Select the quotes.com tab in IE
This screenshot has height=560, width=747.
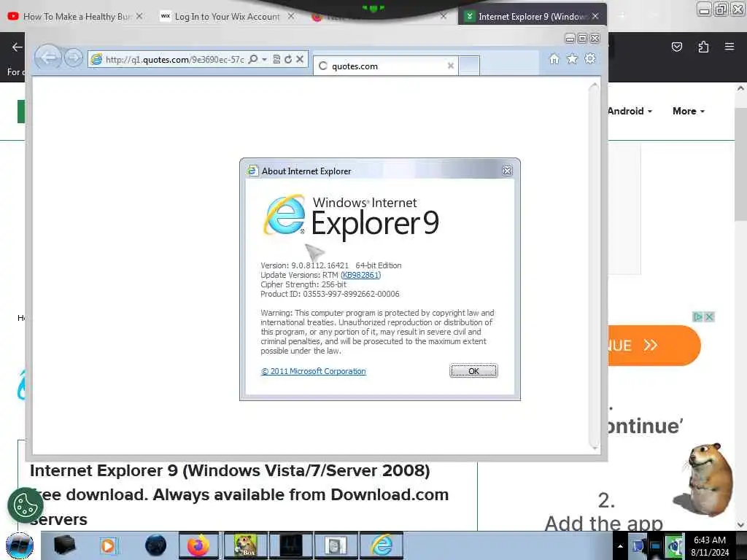point(386,66)
